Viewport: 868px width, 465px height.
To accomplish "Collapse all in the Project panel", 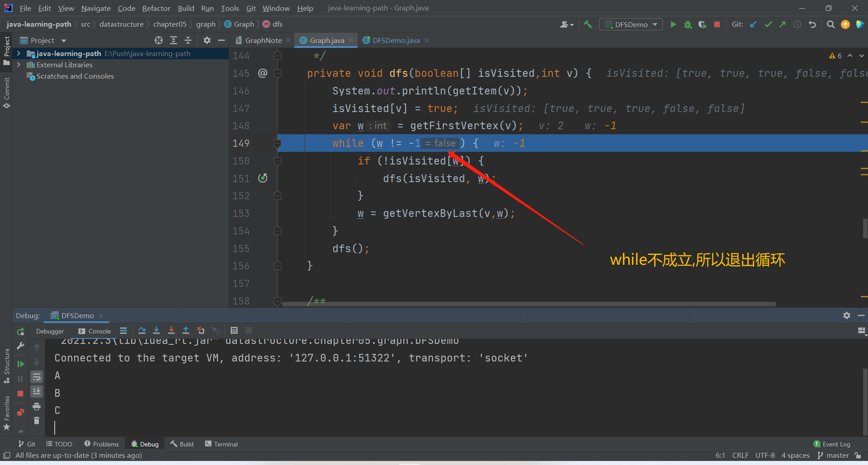I will (x=188, y=40).
